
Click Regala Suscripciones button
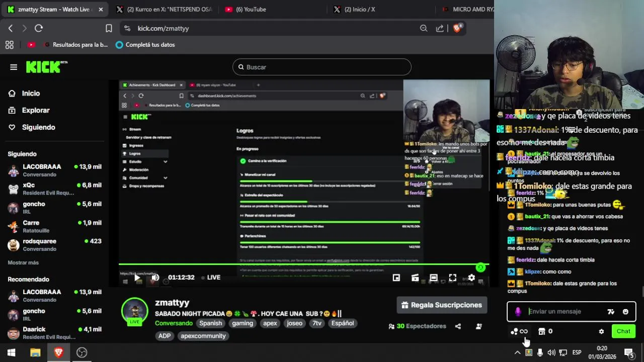pyautogui.click(x=442, y=305)
